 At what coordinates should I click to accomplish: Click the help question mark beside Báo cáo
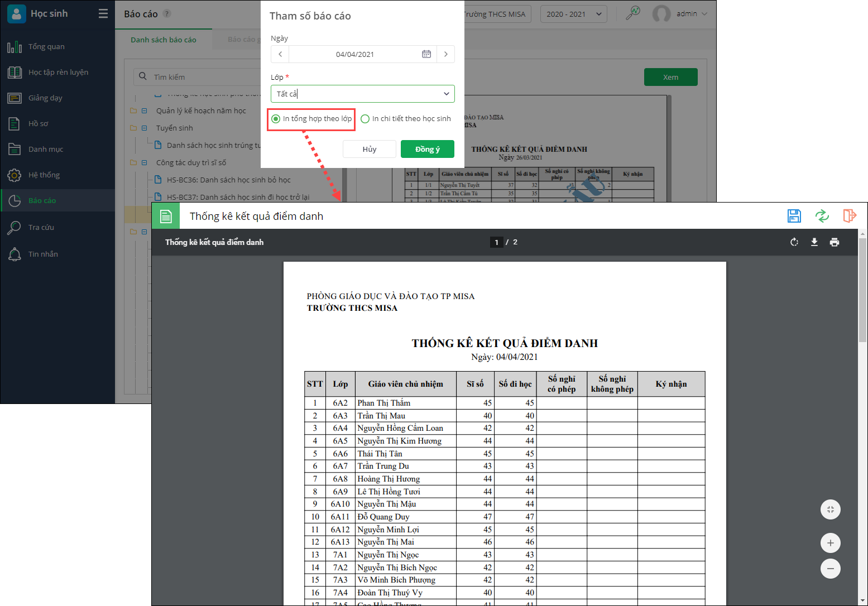pos(167,14)
